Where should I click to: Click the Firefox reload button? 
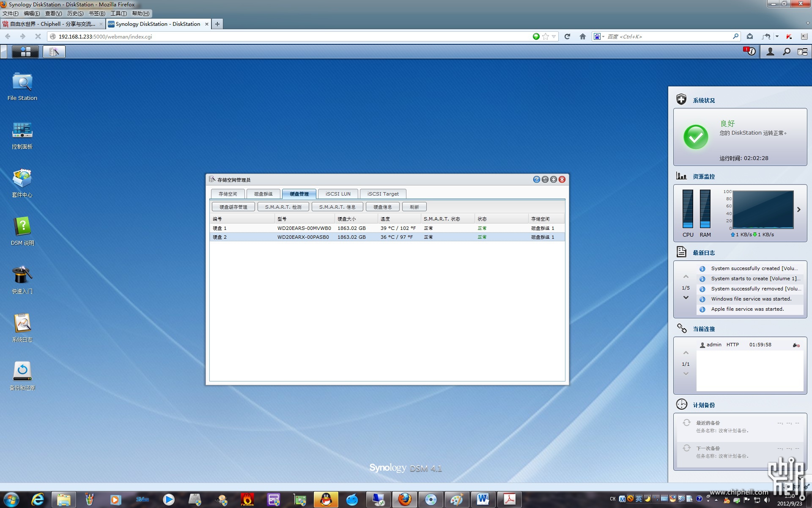coord(568,36)
